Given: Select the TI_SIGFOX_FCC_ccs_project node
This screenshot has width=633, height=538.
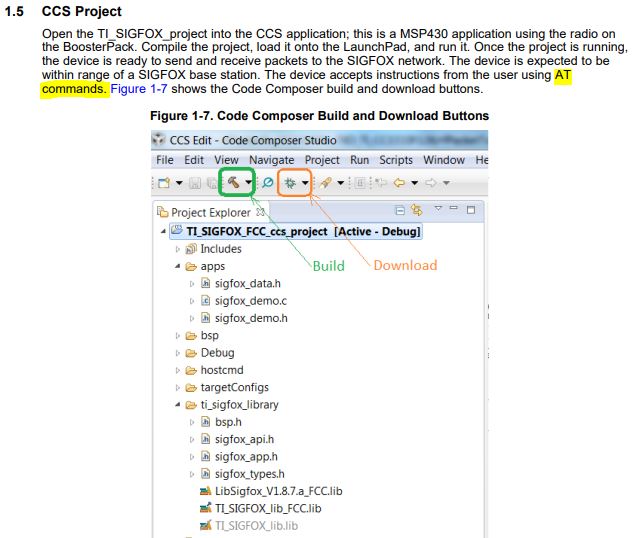Looking at the screenshot, I should (296, 231).
